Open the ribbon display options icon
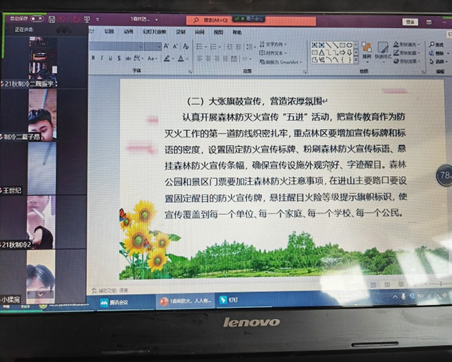The width and height of the screenshot is (452, 362). pos(429,22)
